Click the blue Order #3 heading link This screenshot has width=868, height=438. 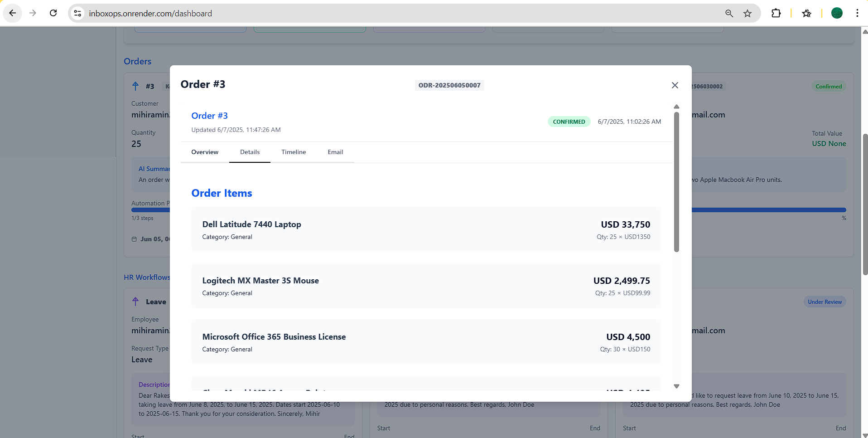coord(210,116)
